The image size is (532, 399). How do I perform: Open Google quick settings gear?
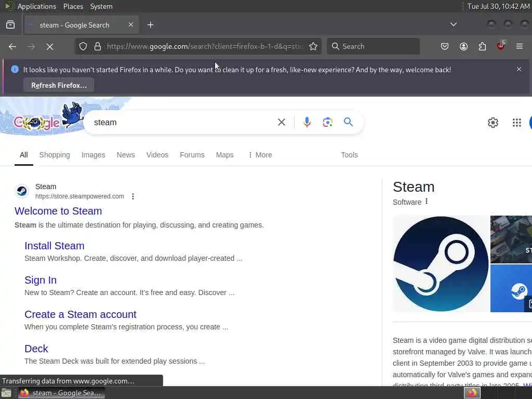tap(493, 123)
